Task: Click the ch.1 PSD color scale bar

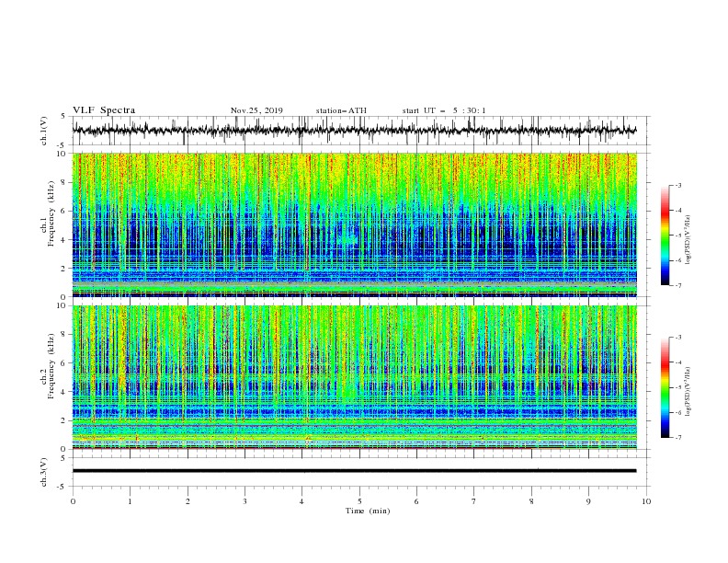Action: pyautogui.click(x=665, y=236)
